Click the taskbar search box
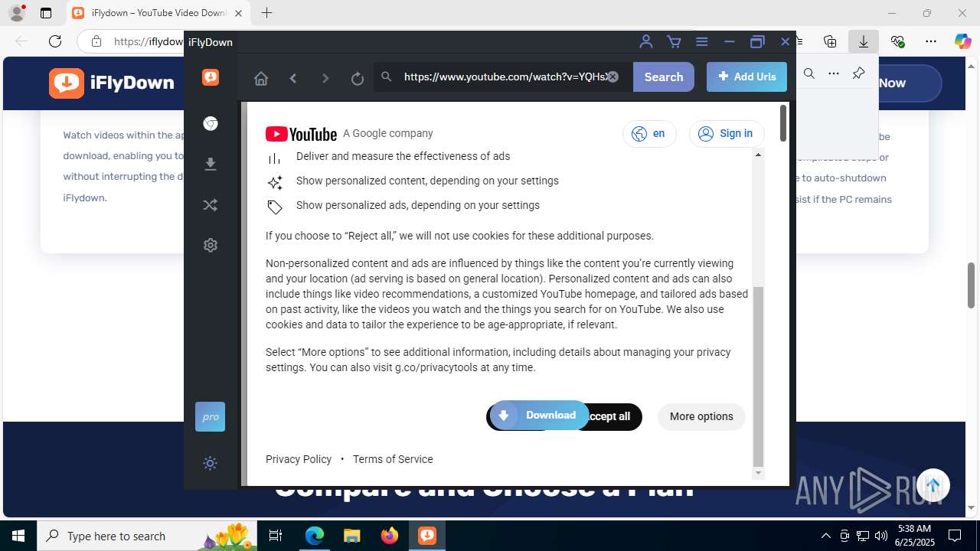Screen dimensions: 980x551 [x=148, y=536]
